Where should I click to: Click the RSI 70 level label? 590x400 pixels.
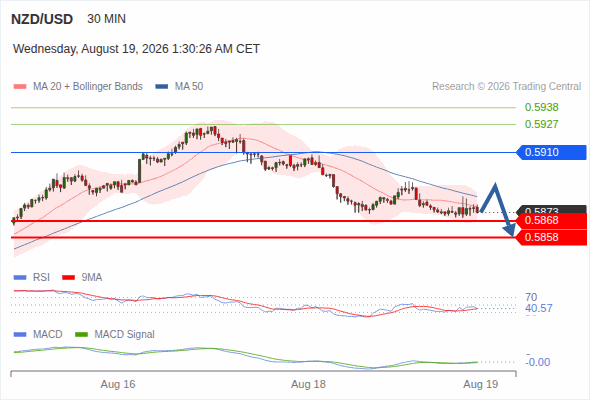tap(531, 297)
